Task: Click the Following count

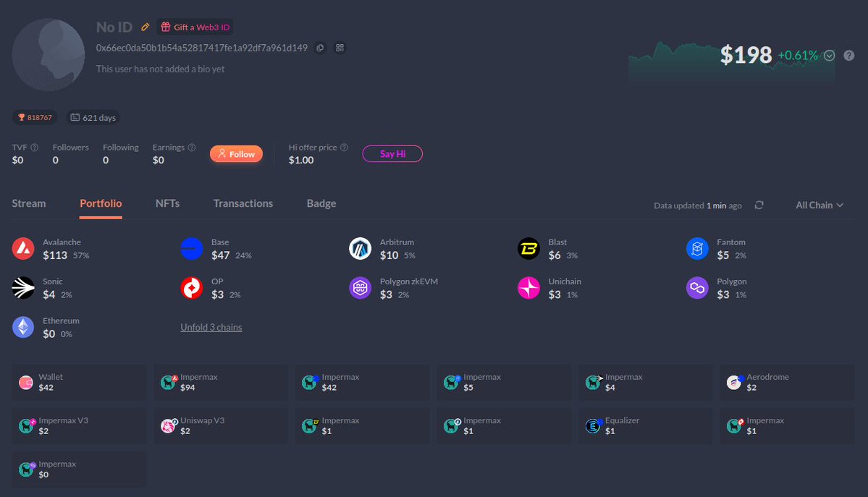Action: [x=106, y=161]
